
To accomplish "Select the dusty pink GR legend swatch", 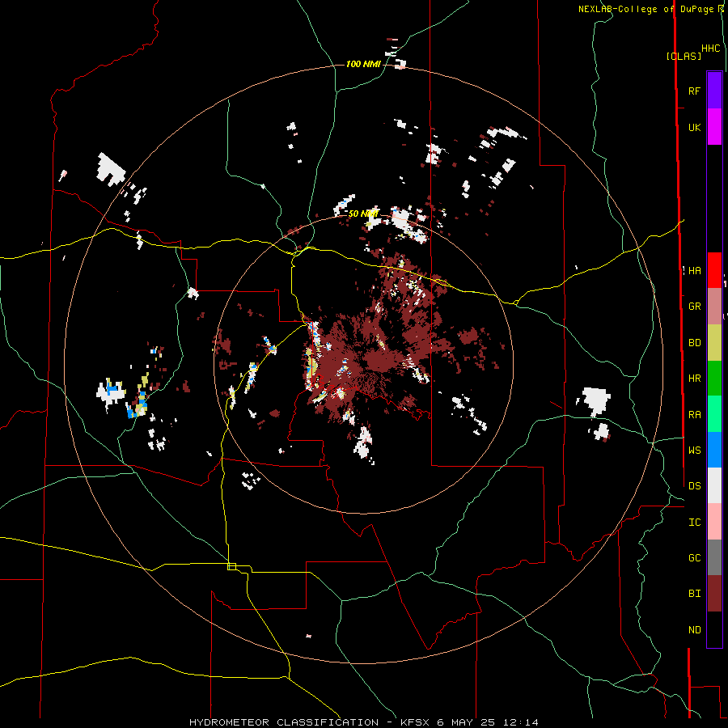I will point(714,307).
